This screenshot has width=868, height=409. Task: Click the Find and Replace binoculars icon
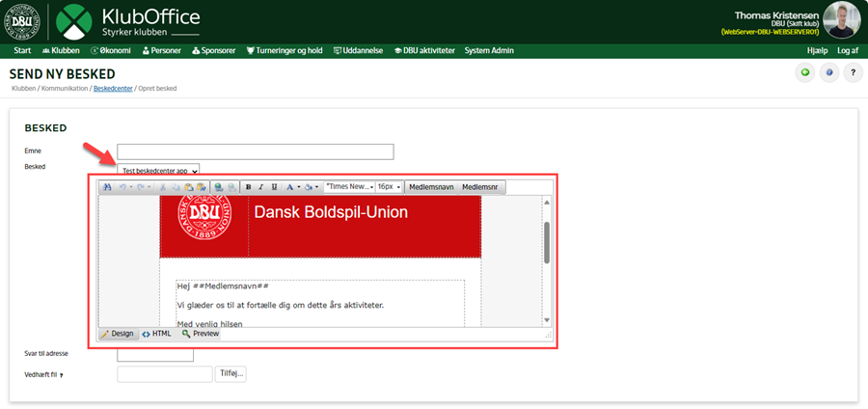[x=107, y=187]
